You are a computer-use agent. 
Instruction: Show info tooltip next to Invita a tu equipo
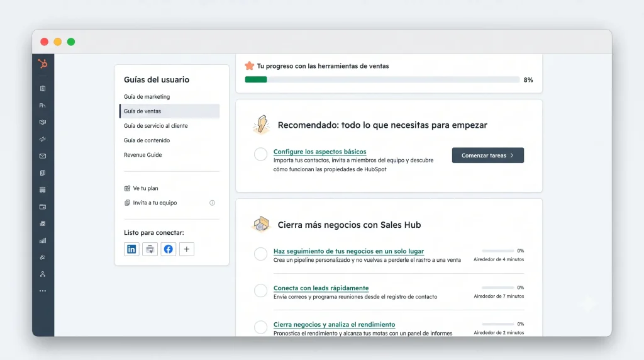[213, 203]
